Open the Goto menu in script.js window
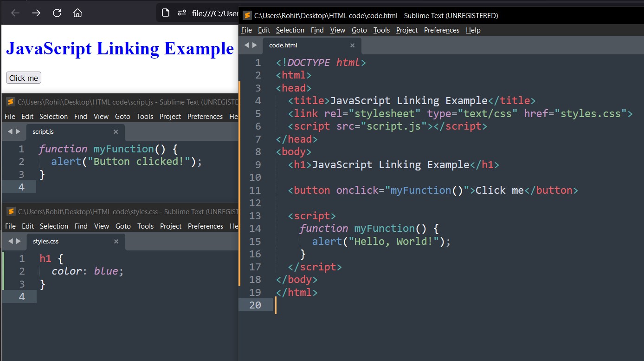Screen dimensions: 644x361 [x=122, y=116]
